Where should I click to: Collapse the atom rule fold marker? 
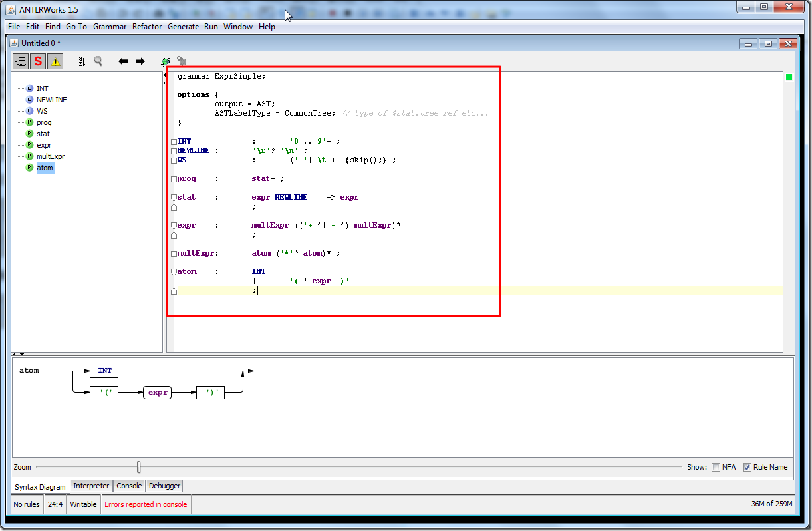174,272
